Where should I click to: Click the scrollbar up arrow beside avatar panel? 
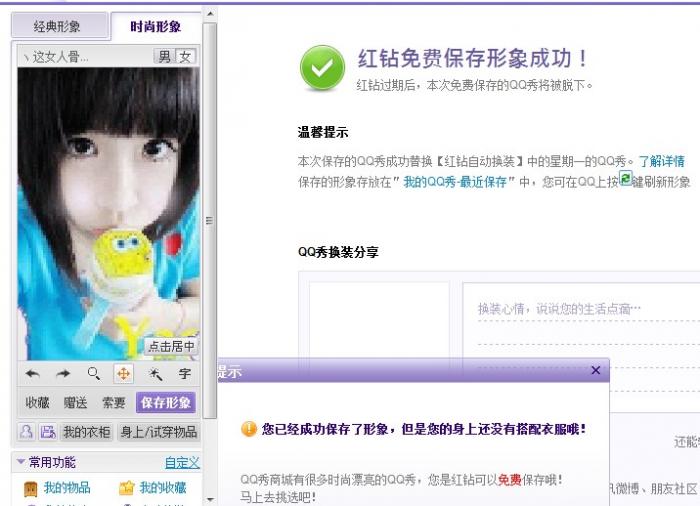[x=210, y=14]
